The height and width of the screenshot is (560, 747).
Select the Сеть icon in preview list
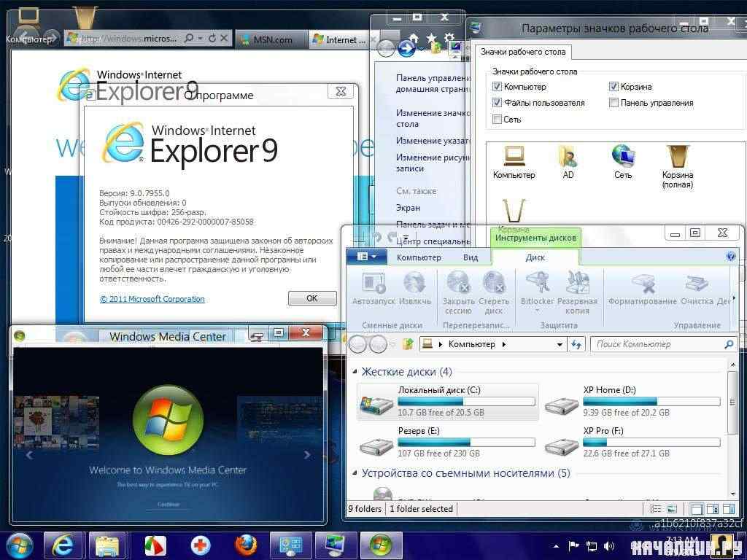tap(623, 162)
